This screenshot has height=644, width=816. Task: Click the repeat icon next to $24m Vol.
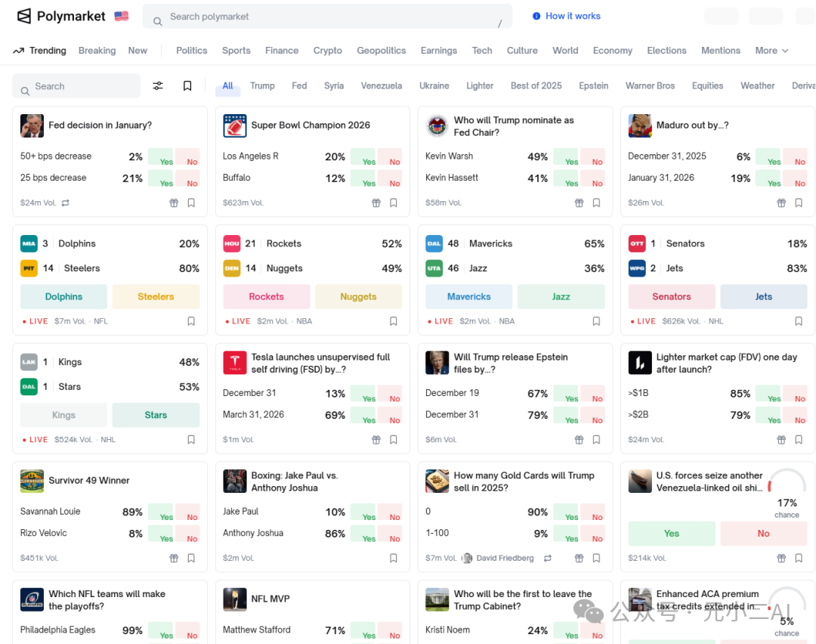66,203
